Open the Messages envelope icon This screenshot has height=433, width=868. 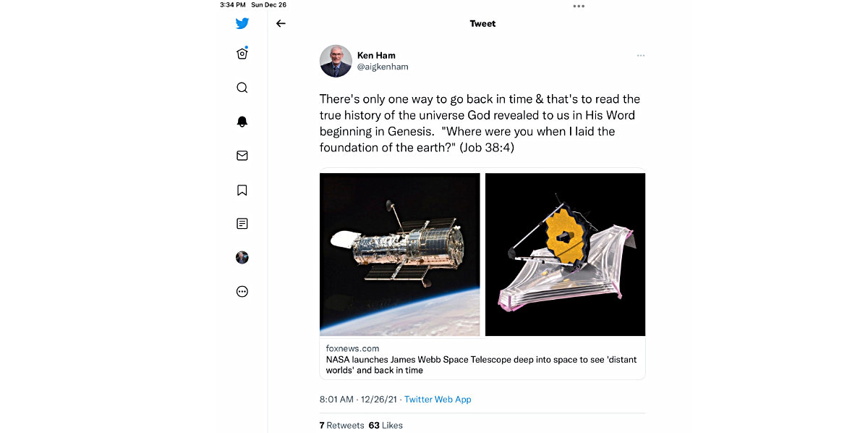(242, 156)
